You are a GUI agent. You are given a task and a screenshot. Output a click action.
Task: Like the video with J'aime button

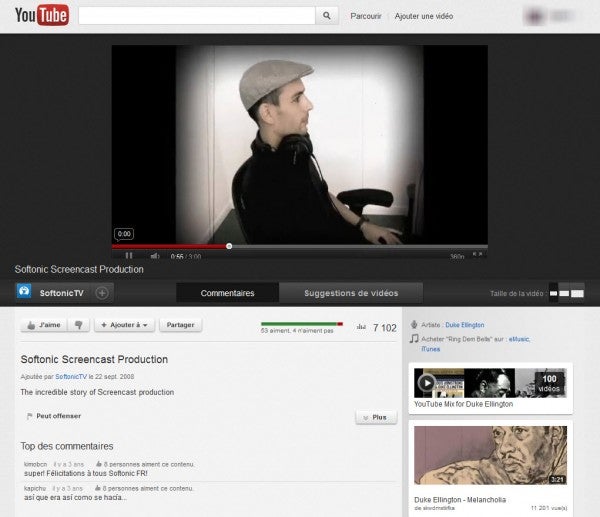click(44, 325)
